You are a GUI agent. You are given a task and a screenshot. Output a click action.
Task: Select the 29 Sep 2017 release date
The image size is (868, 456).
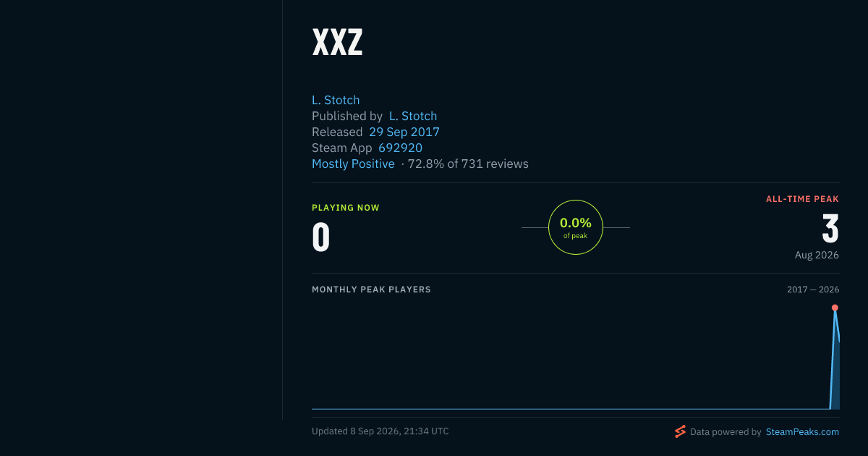(404, 132)
